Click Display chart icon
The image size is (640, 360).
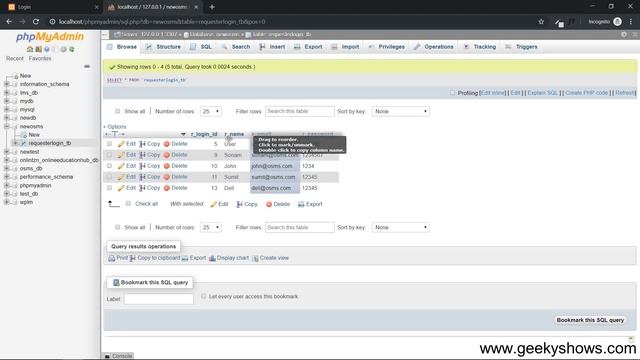212,258
